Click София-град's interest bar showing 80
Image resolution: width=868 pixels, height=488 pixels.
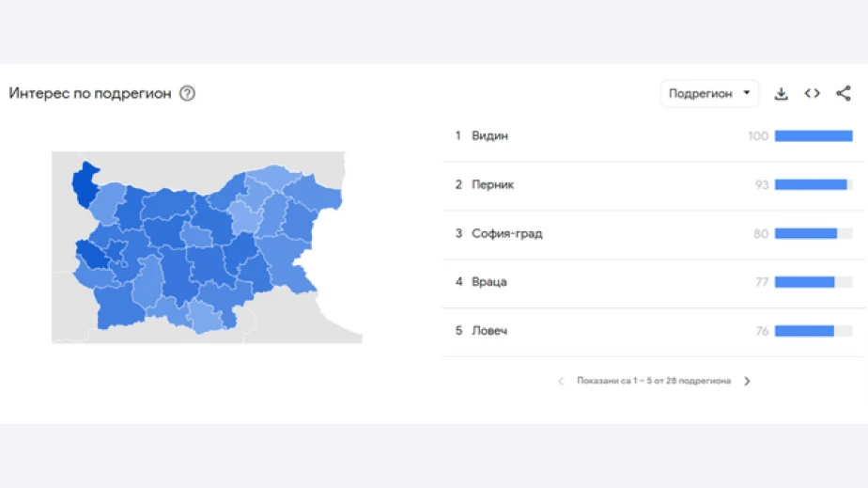pyautogui.click(x=806, y=233)
